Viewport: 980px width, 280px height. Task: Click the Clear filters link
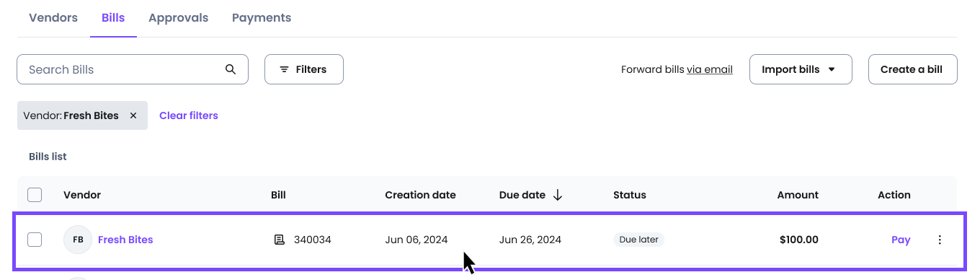(x=189, y=115)
